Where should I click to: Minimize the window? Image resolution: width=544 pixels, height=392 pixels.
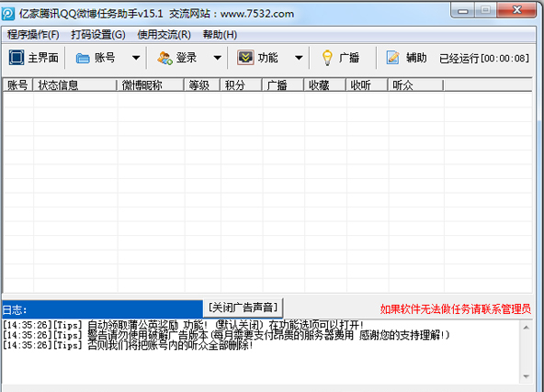point(463,10)
